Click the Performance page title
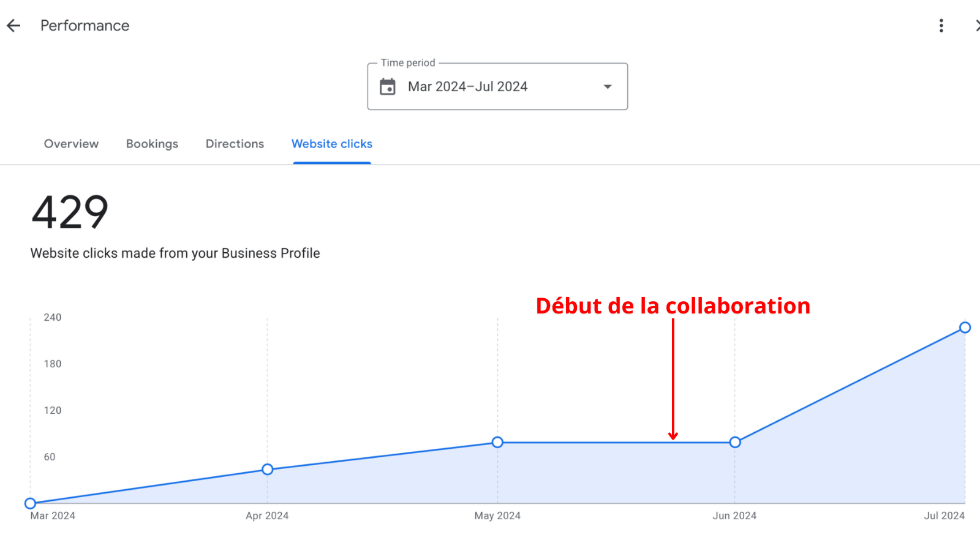This screenshot has height=551, width=980. (85, 26)
